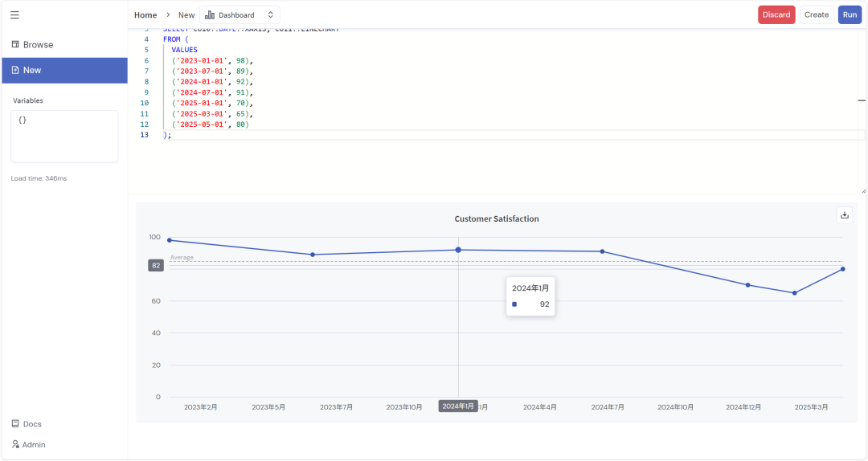Expand the Dashboard type dropdown
868x461 pixels.
point(240,14)
